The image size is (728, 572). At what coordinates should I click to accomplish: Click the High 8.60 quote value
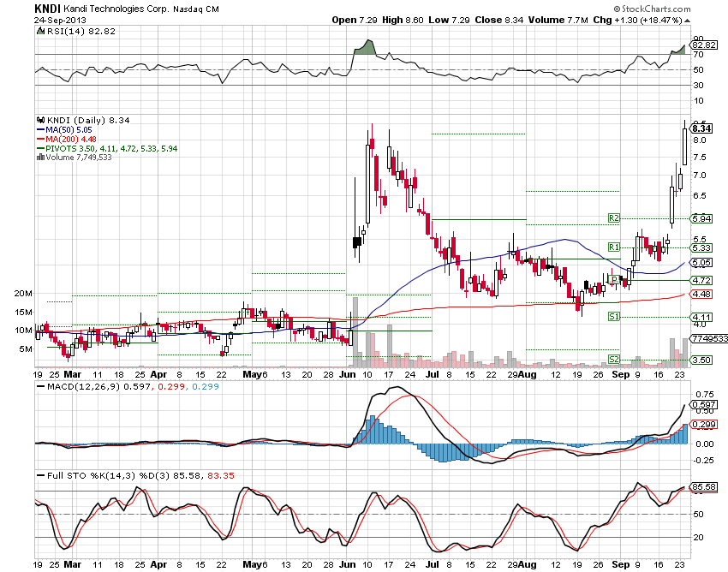[x=403, y=20]
